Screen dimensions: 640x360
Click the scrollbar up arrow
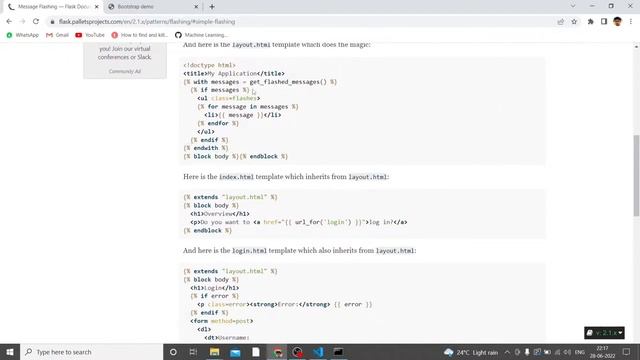click(636, 46)
